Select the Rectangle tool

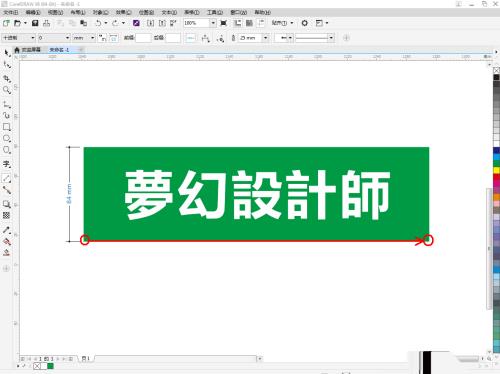(7, 127)
